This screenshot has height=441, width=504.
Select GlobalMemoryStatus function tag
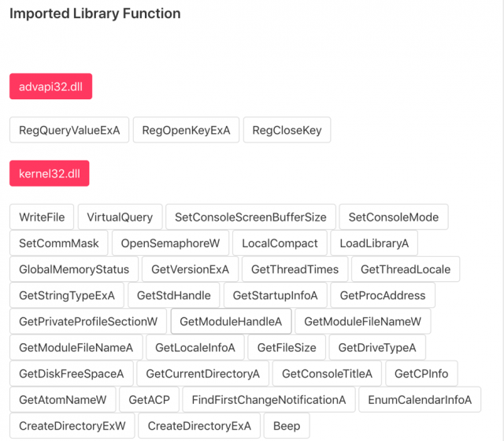74,269
